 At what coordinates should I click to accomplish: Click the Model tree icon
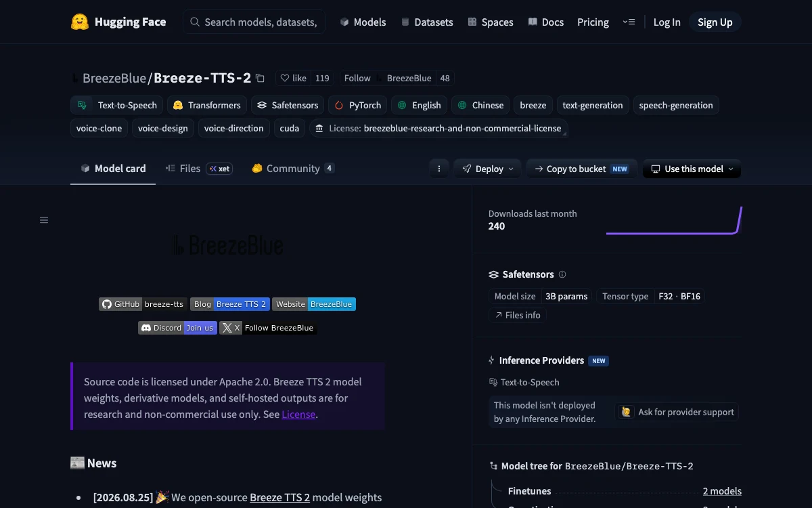click(x=493, y=466)
